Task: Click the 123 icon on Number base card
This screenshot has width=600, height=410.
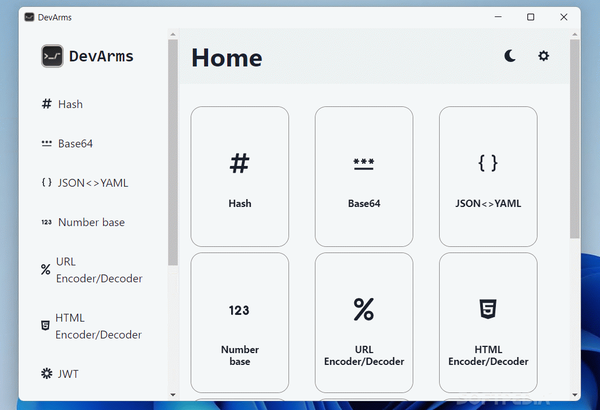Action: point(239,310)
